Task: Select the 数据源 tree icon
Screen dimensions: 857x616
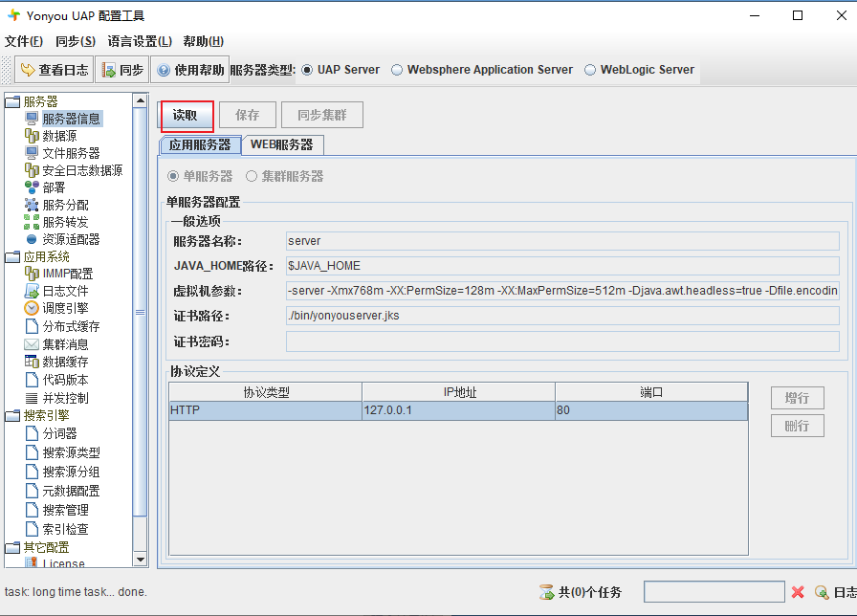Action: point(32,136)
